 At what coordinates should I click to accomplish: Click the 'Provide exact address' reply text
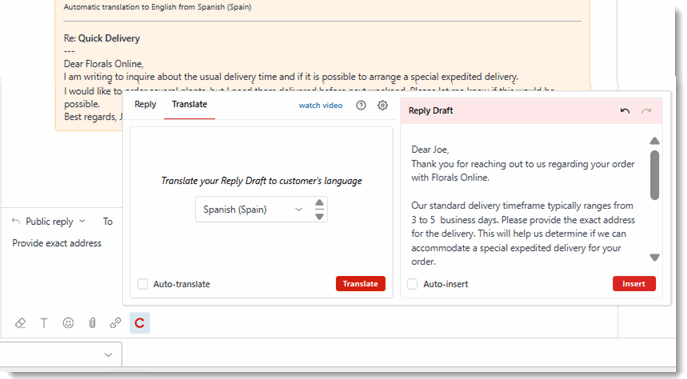tap(57, 243)
